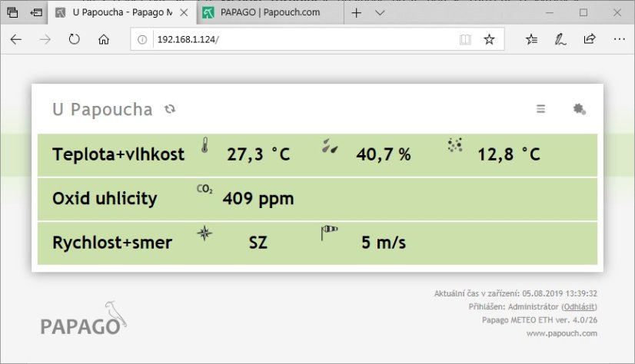Viewport: 635px width, 364px height.
Task: Minimize the browser window
Action: (550, 13)
